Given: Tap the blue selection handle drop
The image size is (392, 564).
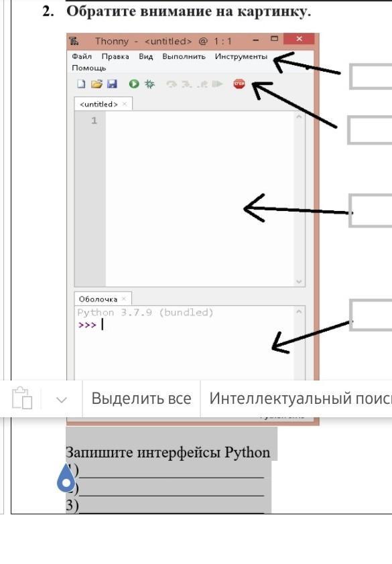Looking at the screenshot, I should click(66, 478).
